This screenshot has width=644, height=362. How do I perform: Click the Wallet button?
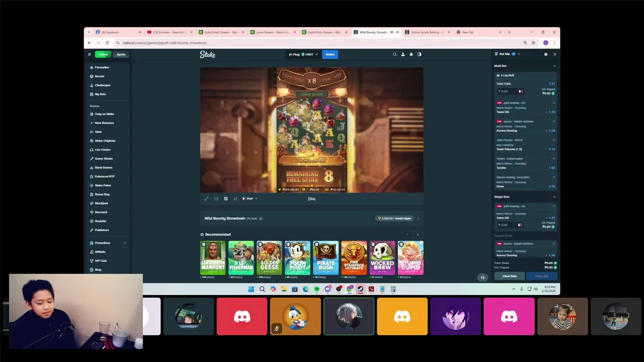[x=330, y=54]
